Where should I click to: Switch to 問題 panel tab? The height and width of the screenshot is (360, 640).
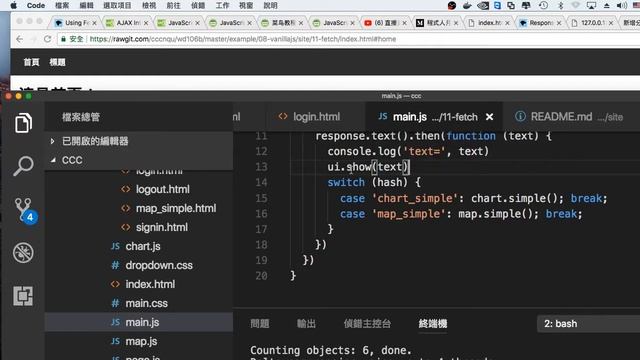pyautogui.click(x=260, y=324)
